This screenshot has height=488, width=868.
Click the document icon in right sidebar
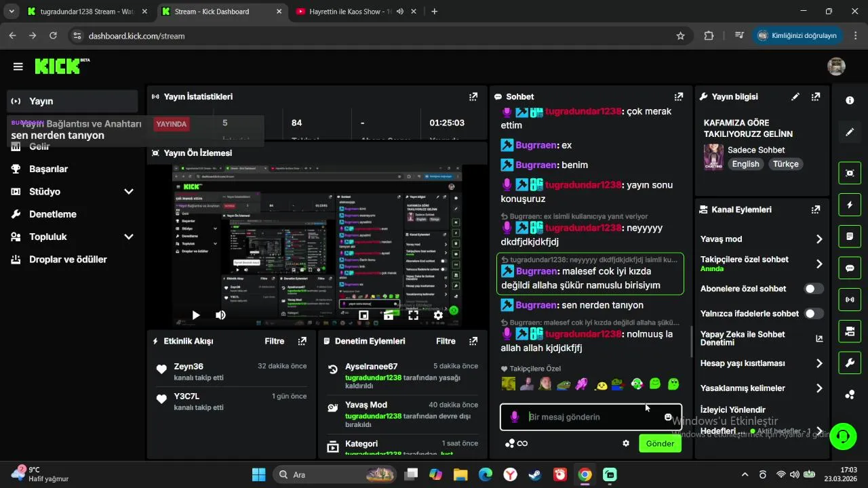[850, 236]
